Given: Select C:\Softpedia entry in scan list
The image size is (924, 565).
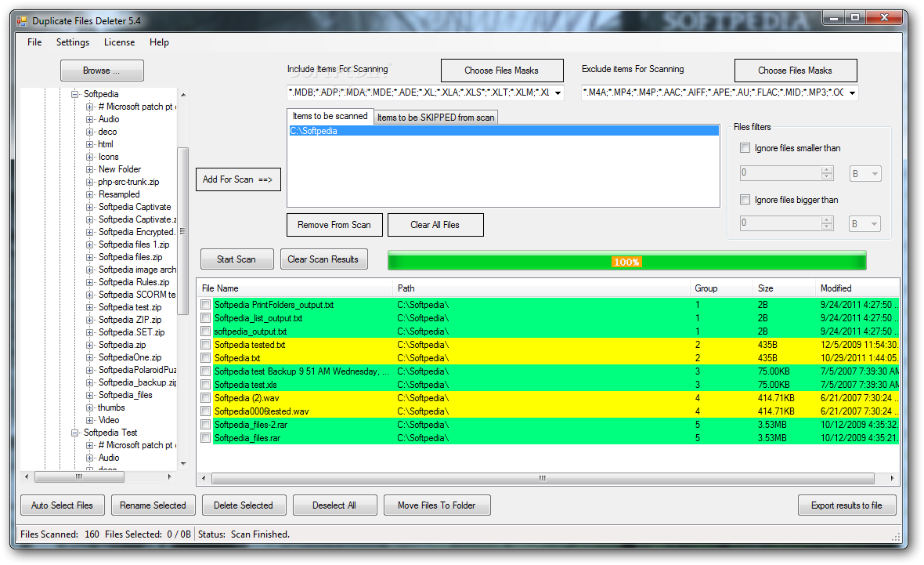Looking at the screenshot, I should pos(504,131).
